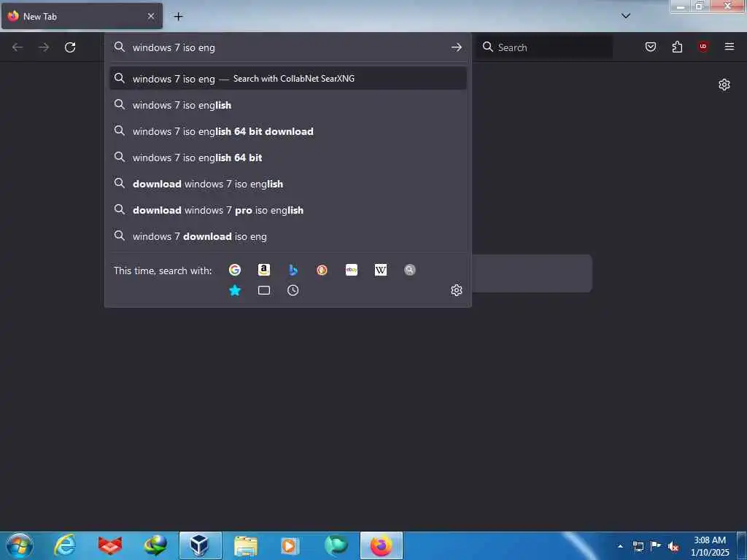Pick suggestion 'windows 7 iso english 64 bit download'

(x=287, y=131)
